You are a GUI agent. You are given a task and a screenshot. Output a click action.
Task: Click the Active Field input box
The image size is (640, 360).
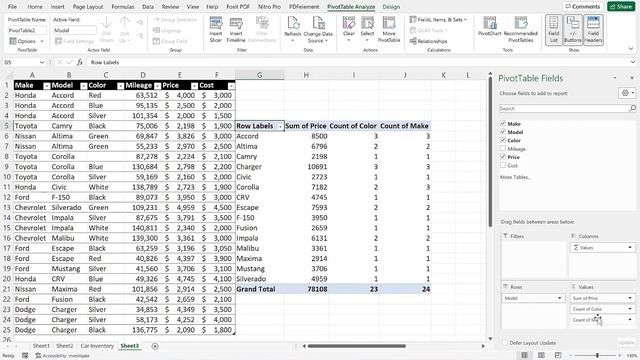tap(75, 30)
